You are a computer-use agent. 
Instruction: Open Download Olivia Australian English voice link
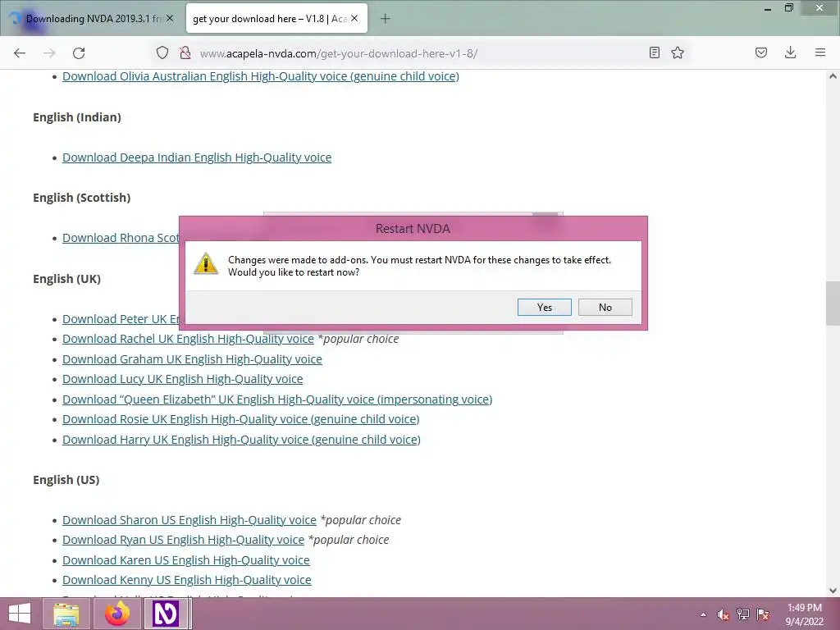click(x=260, y=76)
